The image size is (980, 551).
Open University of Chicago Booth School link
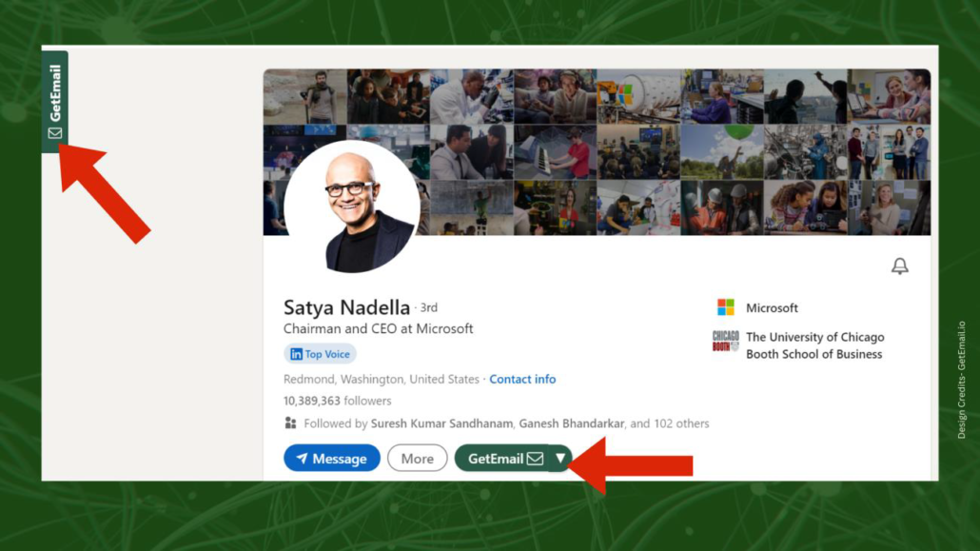814,345
